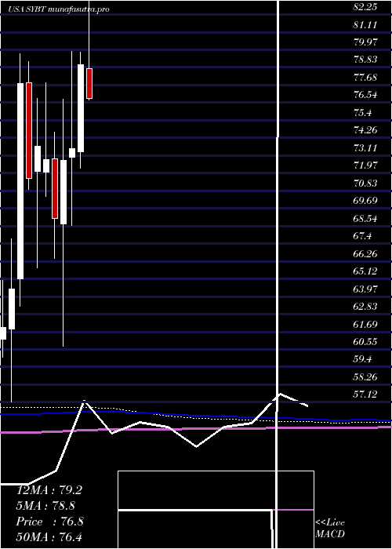392x549 pixels.
Task: Click the Price : 76.8 readout
Action: pos(49,522)
